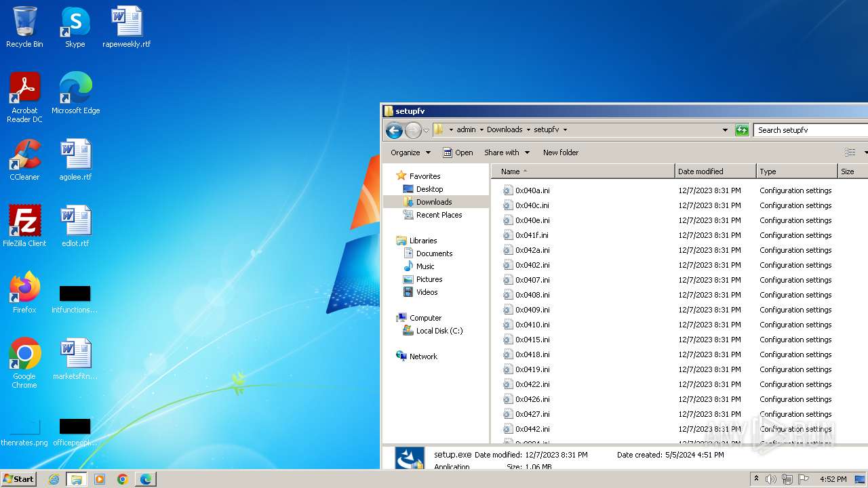Click the Search setupfv input field
Image resolution: width=868 pixels, height=488 pixels.
(x=811, y=130)
